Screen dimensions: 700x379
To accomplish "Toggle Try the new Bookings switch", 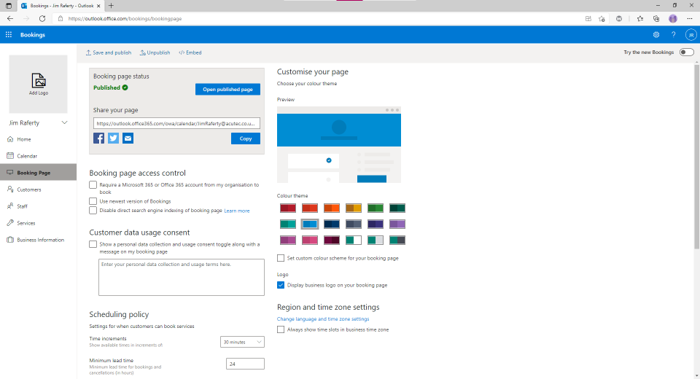I will tap(686, 52).
